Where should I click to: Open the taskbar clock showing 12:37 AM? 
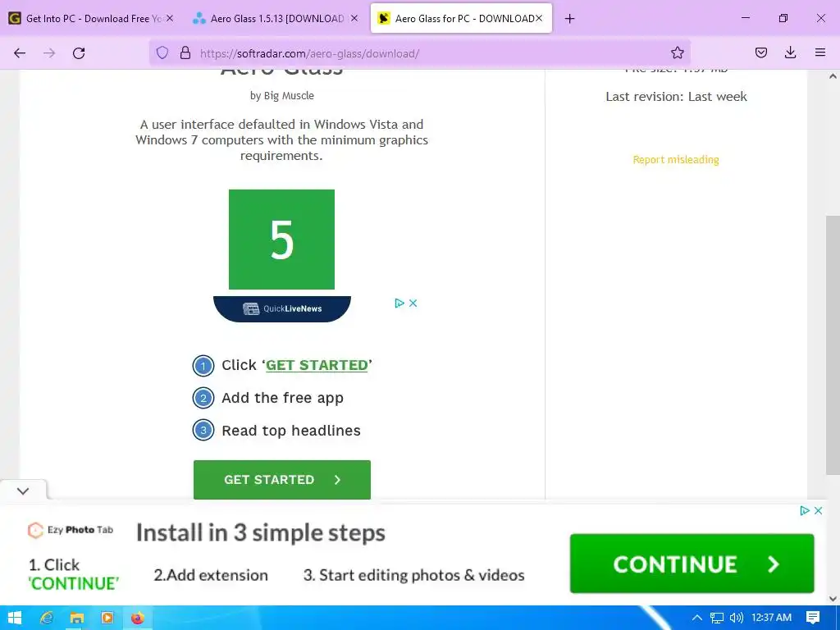(x=771, y=618)
